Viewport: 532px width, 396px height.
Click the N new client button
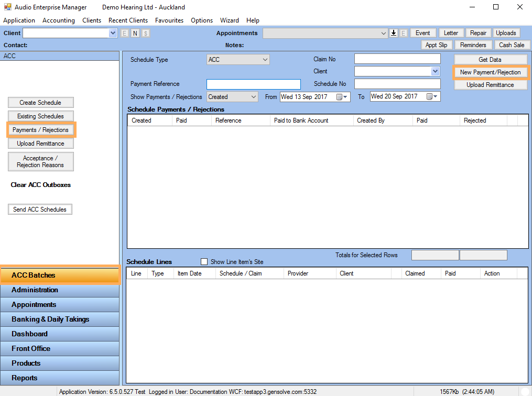point(135,33)
